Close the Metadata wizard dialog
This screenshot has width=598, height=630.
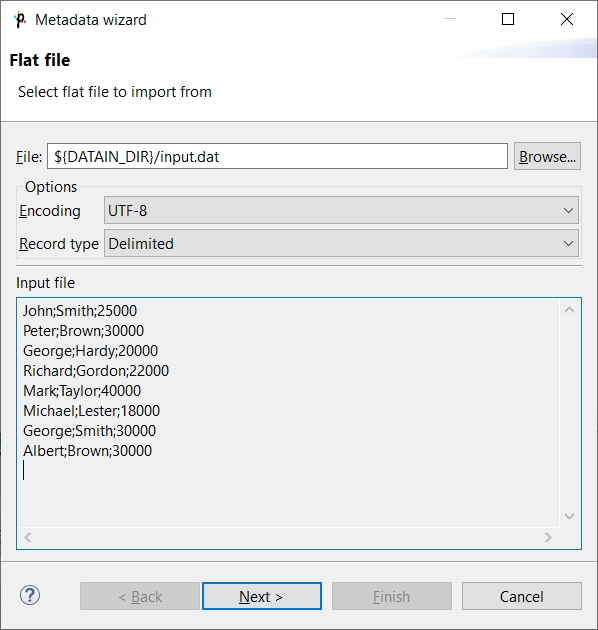(x=567, y=19)
